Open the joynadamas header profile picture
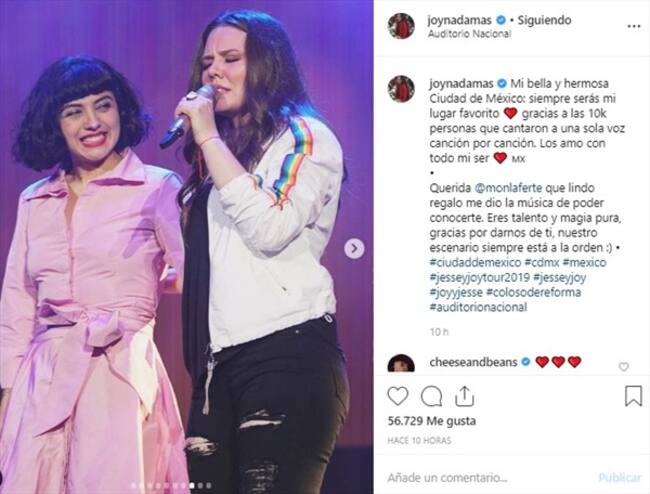650x494 pixels. (x=401, y=26)
